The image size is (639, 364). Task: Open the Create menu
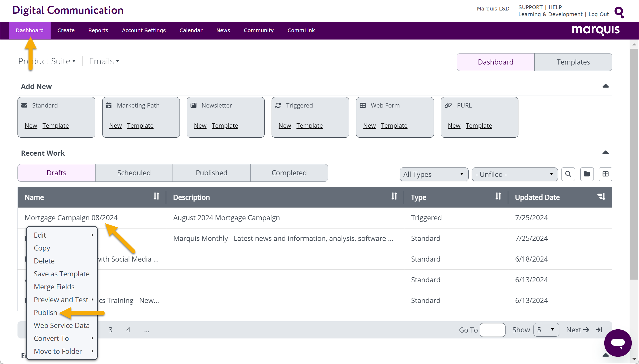66,30
